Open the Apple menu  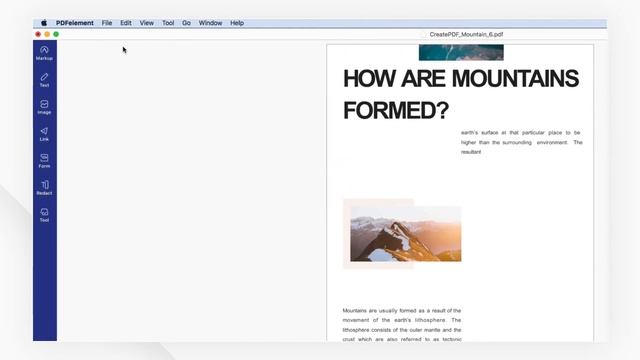tap(44, 23)
